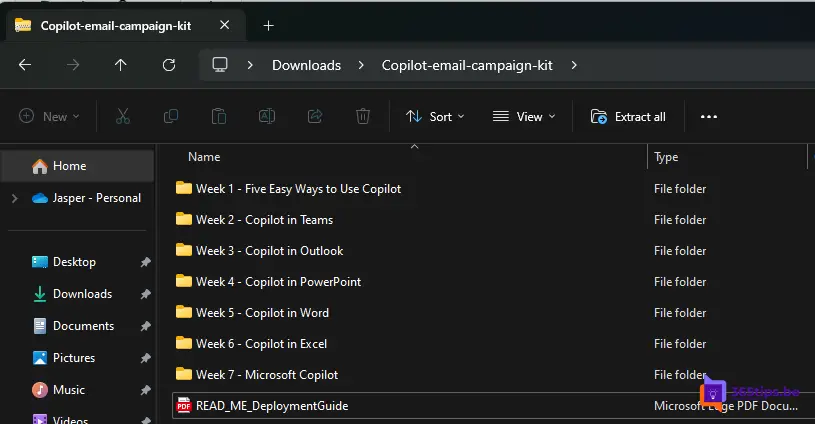
Task: Go up one folder level
Action: pos(121,65)
